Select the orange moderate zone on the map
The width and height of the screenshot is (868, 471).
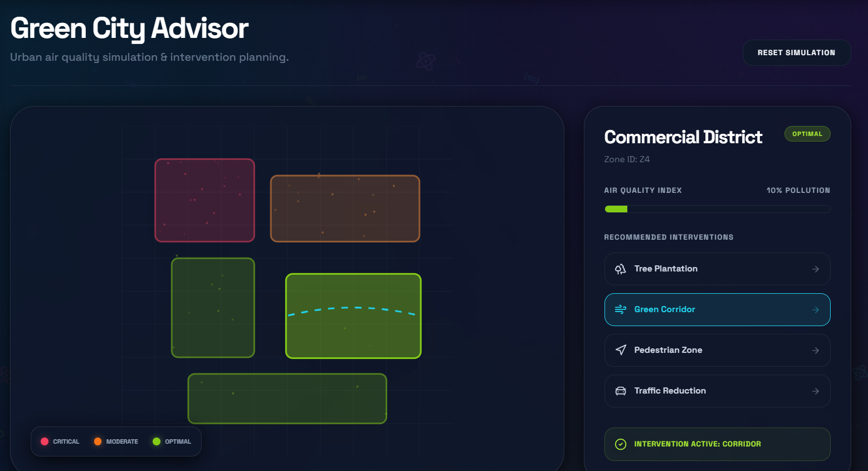pyautogui.click(x=345, y=208)
